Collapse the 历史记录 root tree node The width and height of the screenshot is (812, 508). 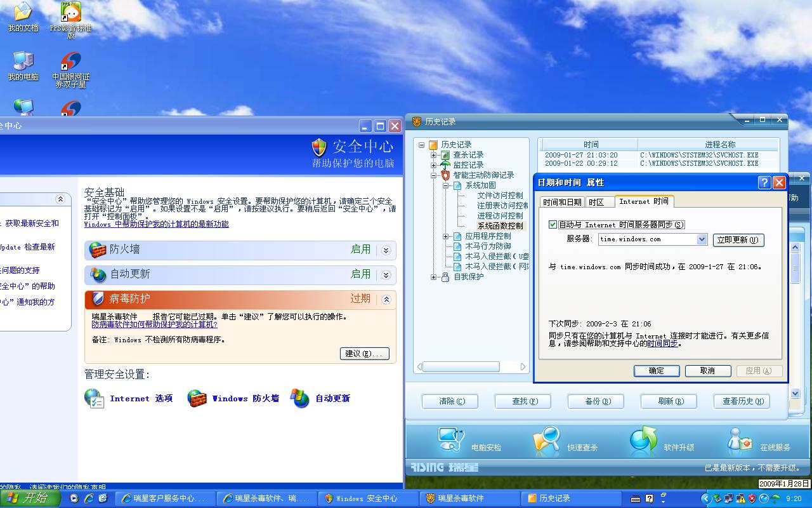pyautogui.click(x=421, y=145)
